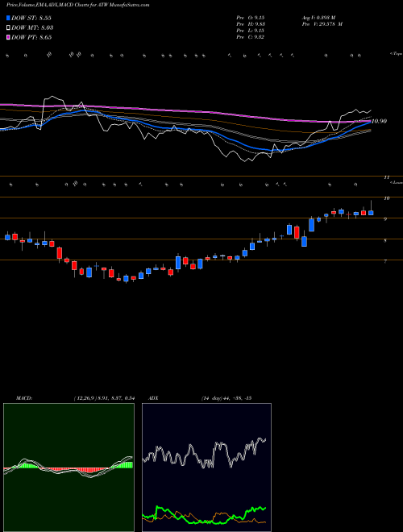Click the 'ADX' panel heading
Screen dimensions: 403x532
coord(154,398)
